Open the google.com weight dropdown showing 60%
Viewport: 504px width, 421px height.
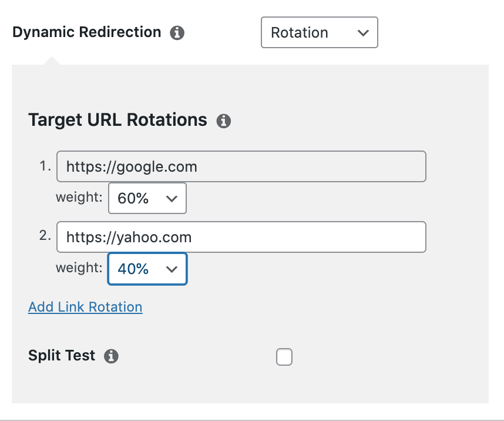coord(147,198)
